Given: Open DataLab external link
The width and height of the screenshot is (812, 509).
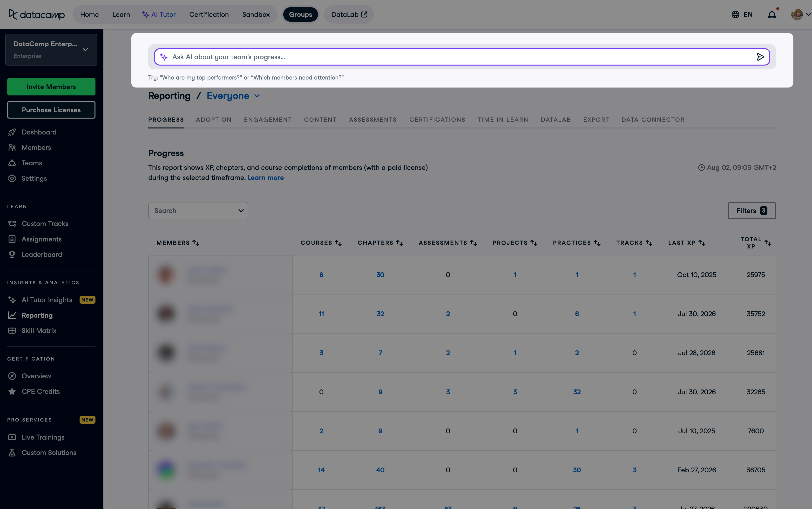Looking at the screenshot, I should click(x=349, y=14).
